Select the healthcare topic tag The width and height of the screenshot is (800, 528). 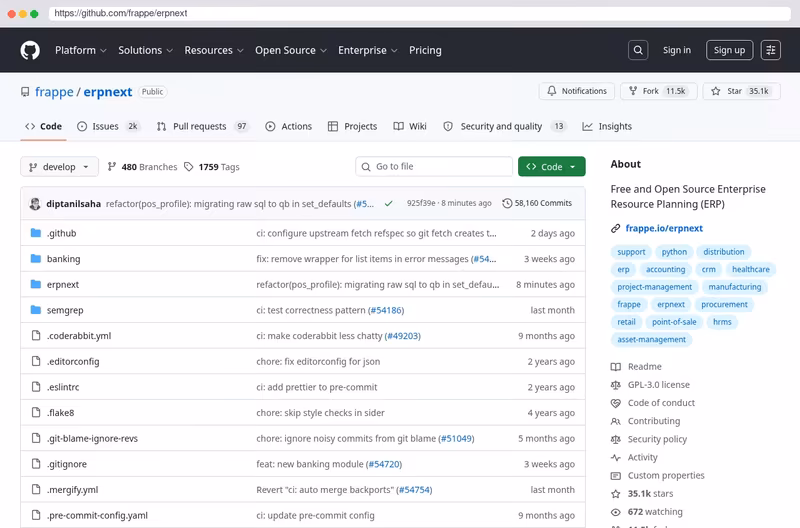point(751,269)
